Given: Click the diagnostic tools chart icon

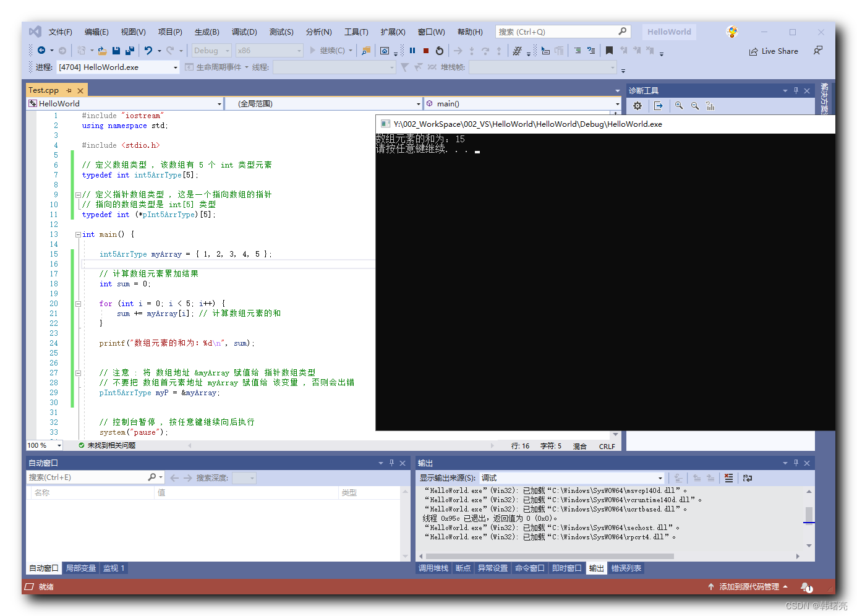Looking at the screenshot, I should [x=710, y=106].
